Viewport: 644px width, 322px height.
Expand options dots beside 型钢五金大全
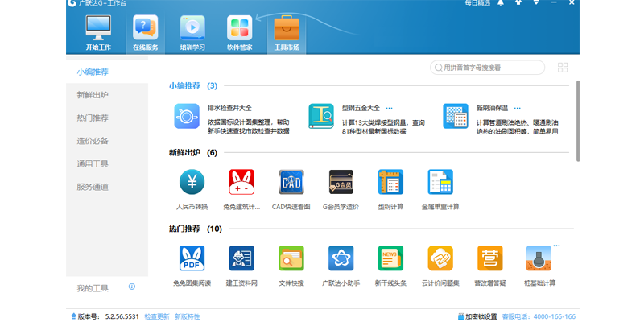[x=389, y=109]
